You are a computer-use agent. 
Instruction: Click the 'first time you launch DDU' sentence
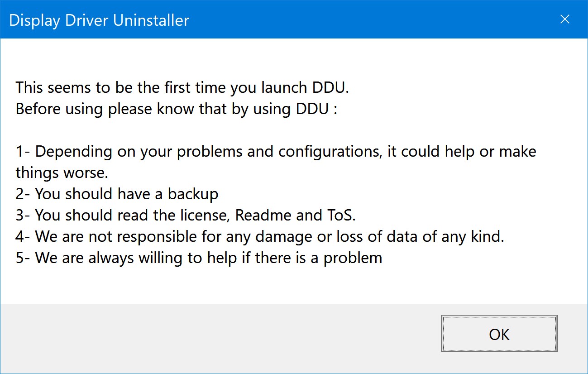tap(182, 87)
